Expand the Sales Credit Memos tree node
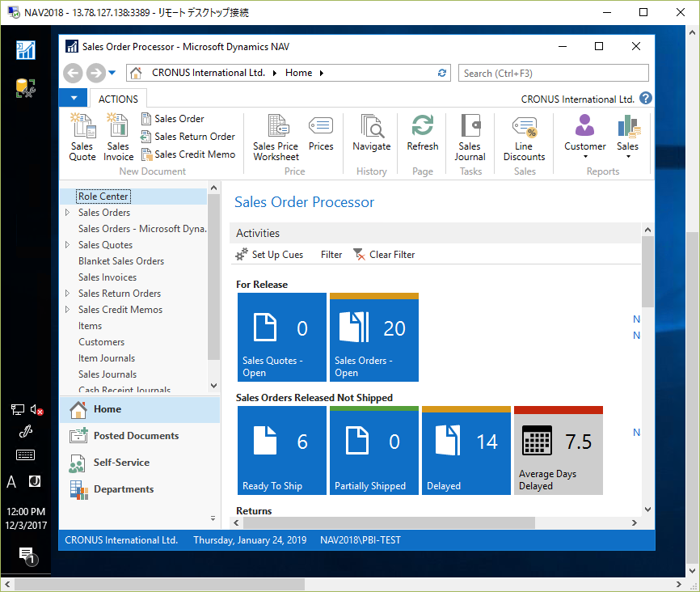 [x=67, y=310]
